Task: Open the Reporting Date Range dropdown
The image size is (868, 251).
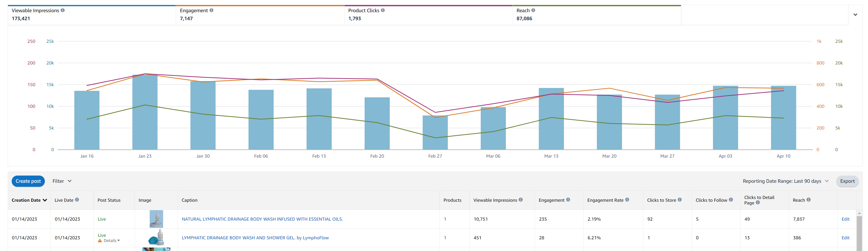Action: pyautogui.click(x=786, y=181)
